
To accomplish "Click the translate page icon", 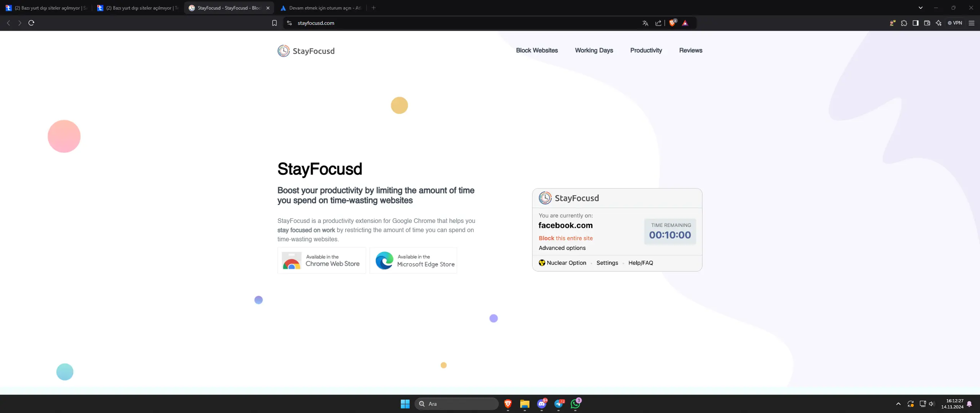I will (645, 23).
